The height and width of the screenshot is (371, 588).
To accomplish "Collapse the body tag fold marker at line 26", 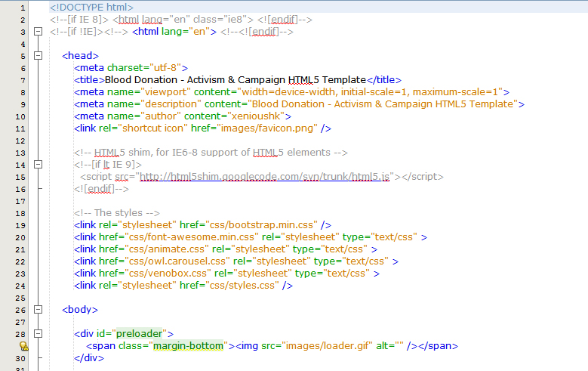I will [38, 309].
